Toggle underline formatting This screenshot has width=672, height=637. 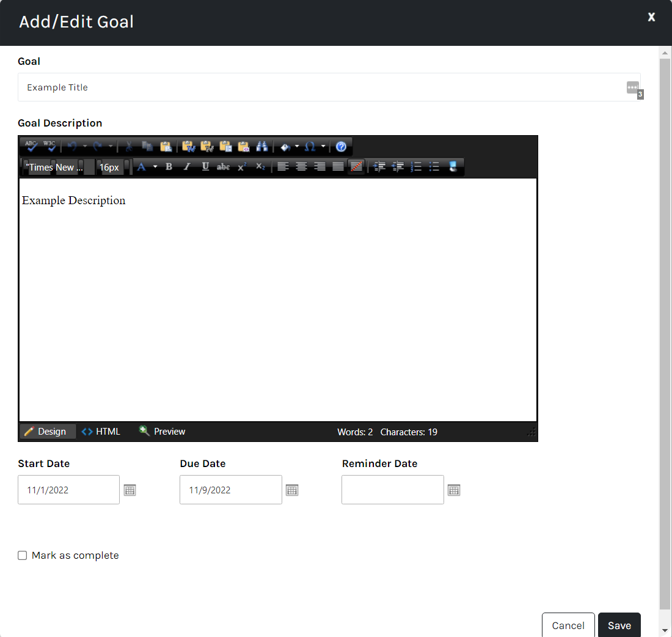205,166
